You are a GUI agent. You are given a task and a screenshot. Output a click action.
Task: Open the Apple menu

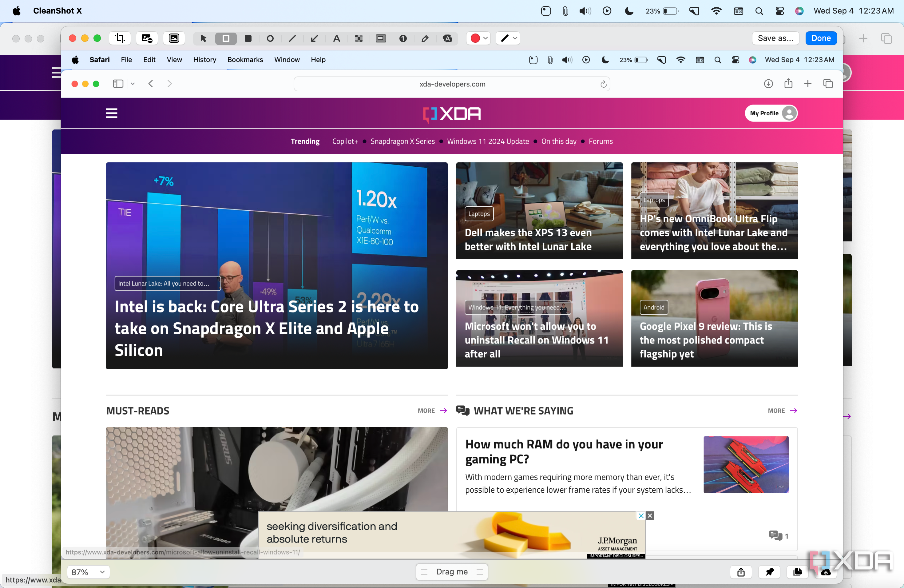(x=17, y=11)
